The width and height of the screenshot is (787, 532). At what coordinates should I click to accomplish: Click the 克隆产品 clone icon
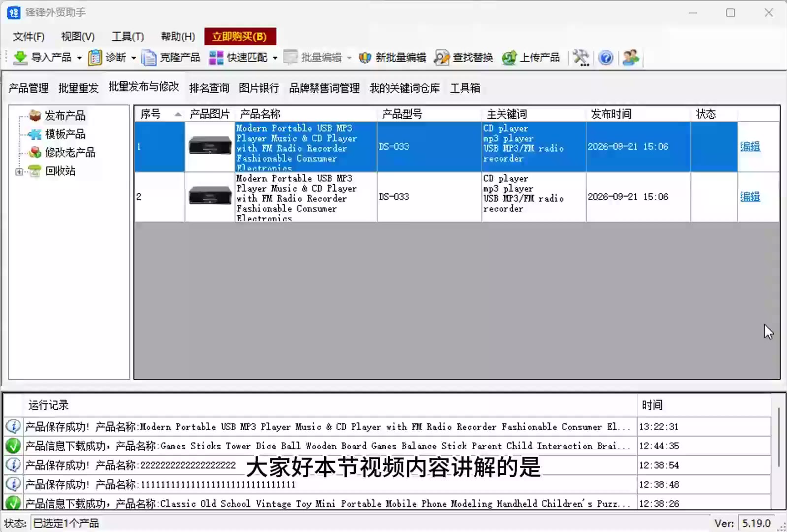(149, 58)
